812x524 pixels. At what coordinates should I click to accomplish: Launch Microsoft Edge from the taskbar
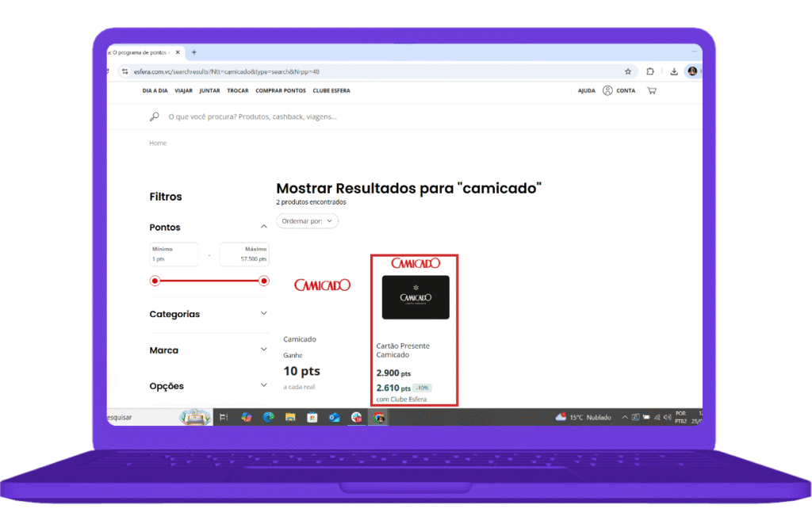[x=269, y=416]
